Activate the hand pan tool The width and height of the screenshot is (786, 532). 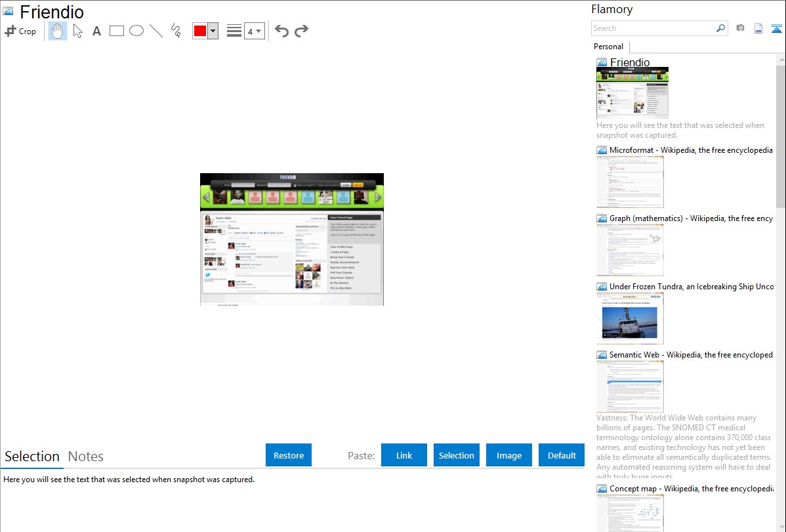pyautogui.click(x=57, y=31)
